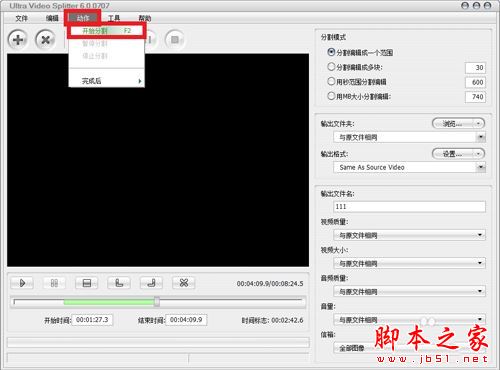Click the 开始时间 start time field 00:01:27.3
The image size is (500, 370).
point(92,320)
